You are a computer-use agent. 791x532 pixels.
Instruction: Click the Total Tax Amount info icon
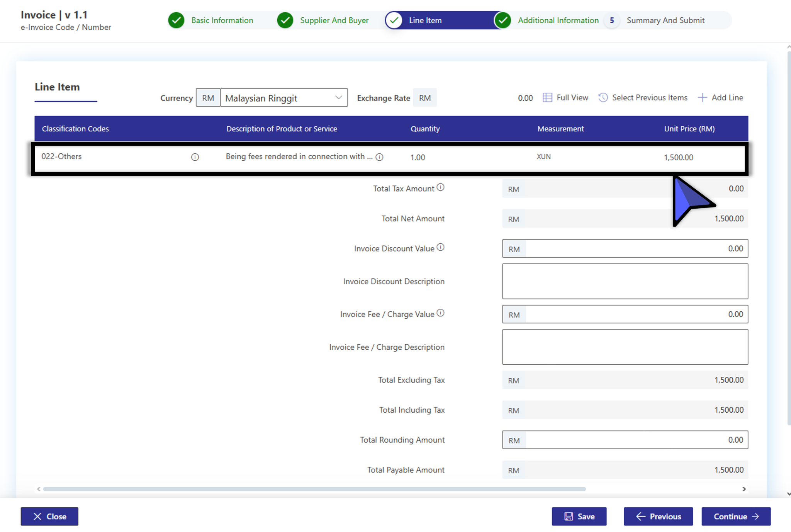pos(441,187)
